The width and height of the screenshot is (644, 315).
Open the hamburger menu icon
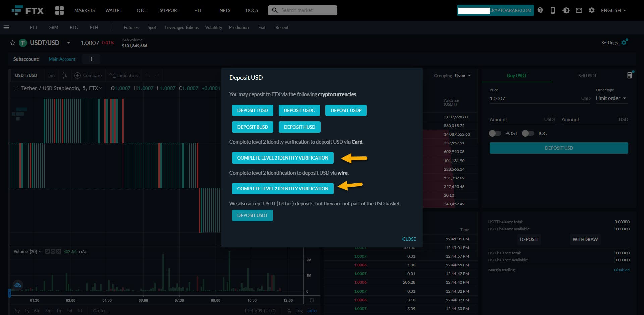click(6, 27)
